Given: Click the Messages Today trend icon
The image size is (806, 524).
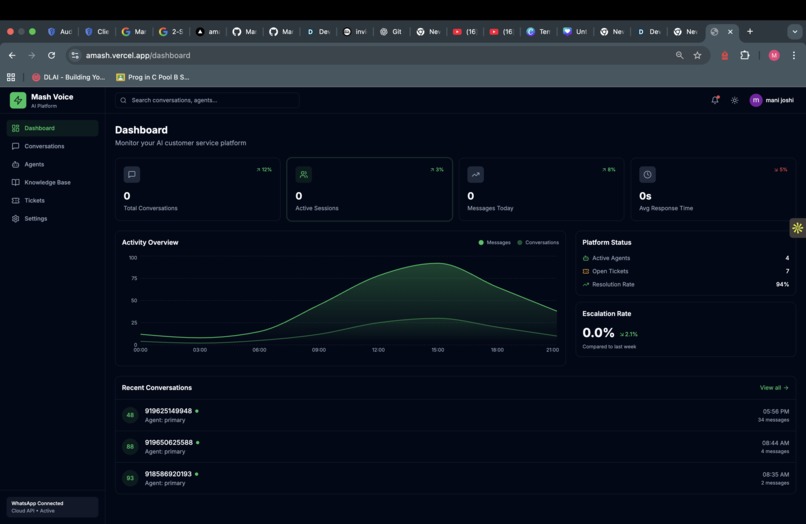Looking at the screenshot, I should (x=475, y=174).
